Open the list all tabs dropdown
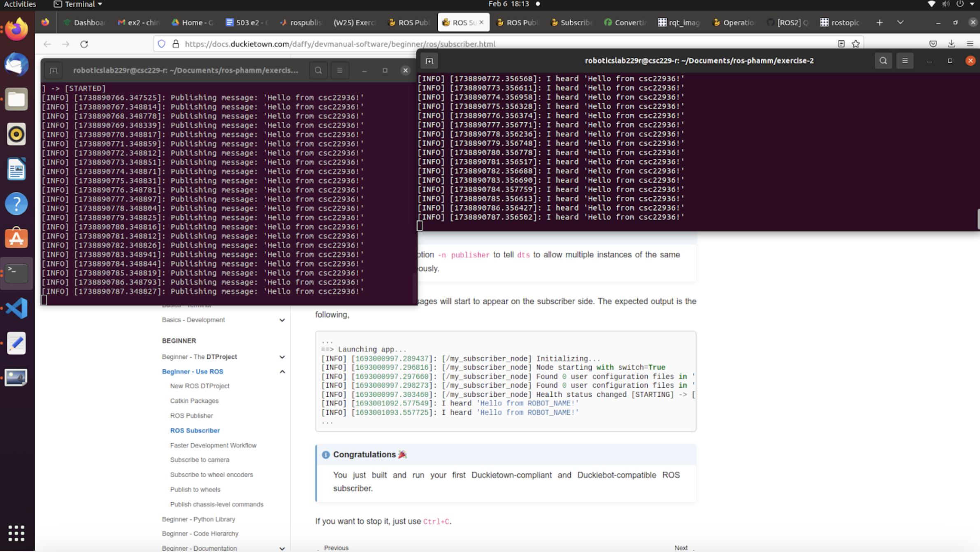980x552 pixels. [900, 22]
